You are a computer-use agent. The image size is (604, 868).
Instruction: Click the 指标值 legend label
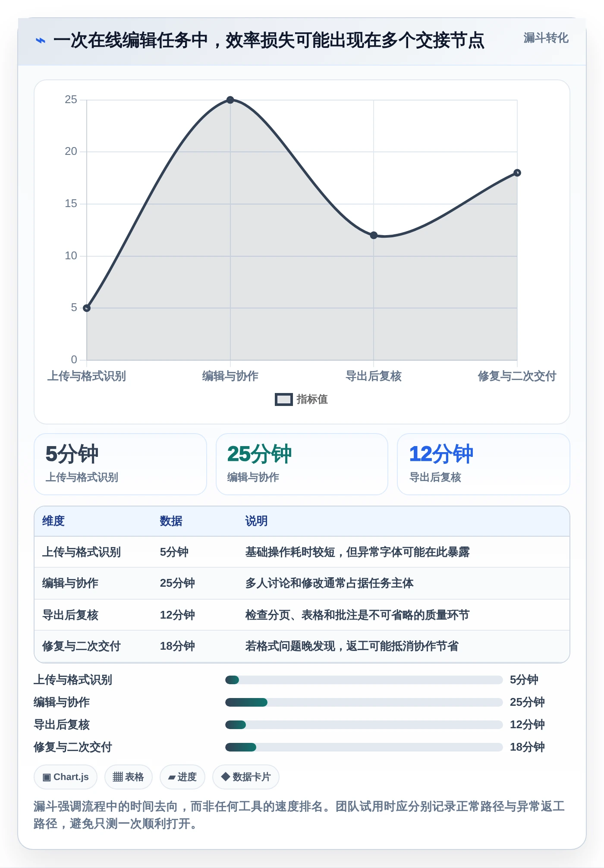312,399
